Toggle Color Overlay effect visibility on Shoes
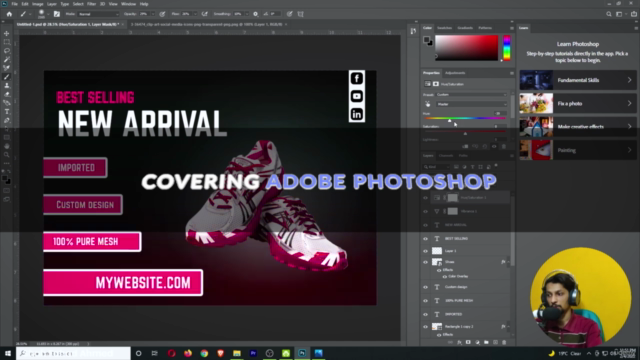The height and width of the screenshot is (360, 640). click(445, 276)
